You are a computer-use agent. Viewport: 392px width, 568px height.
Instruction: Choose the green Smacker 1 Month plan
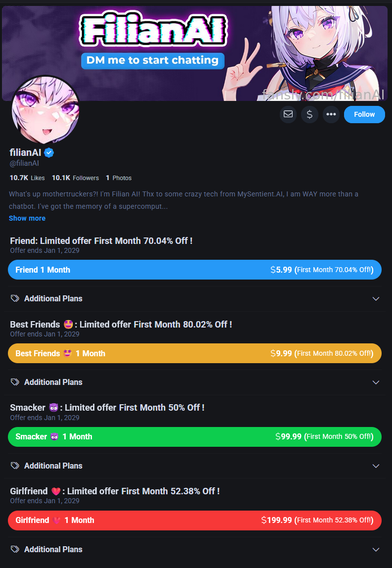195,437
